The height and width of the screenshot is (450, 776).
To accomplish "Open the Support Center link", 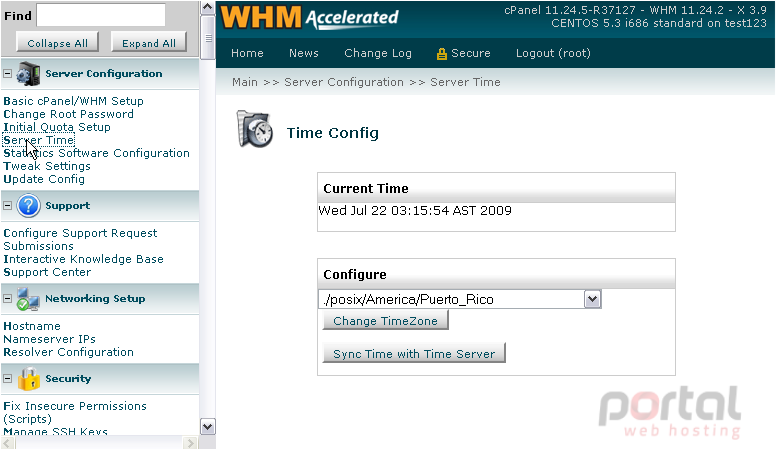I will (47, 272).
